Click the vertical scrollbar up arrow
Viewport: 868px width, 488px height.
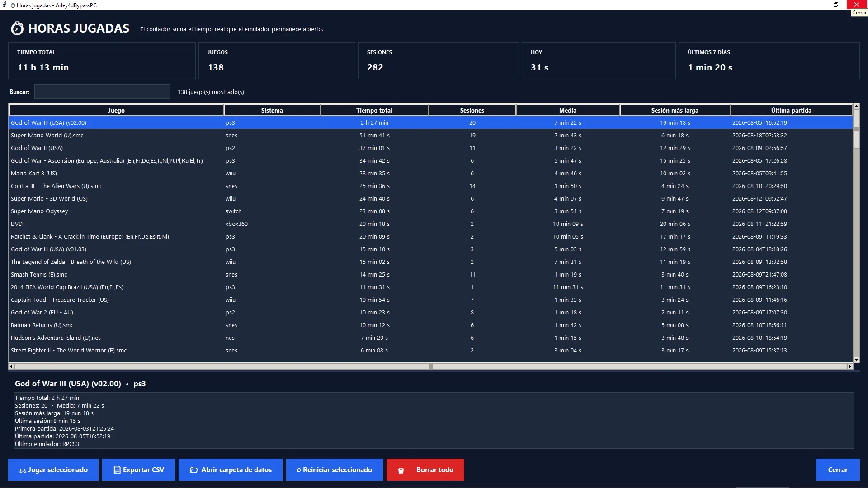(856, 107)
